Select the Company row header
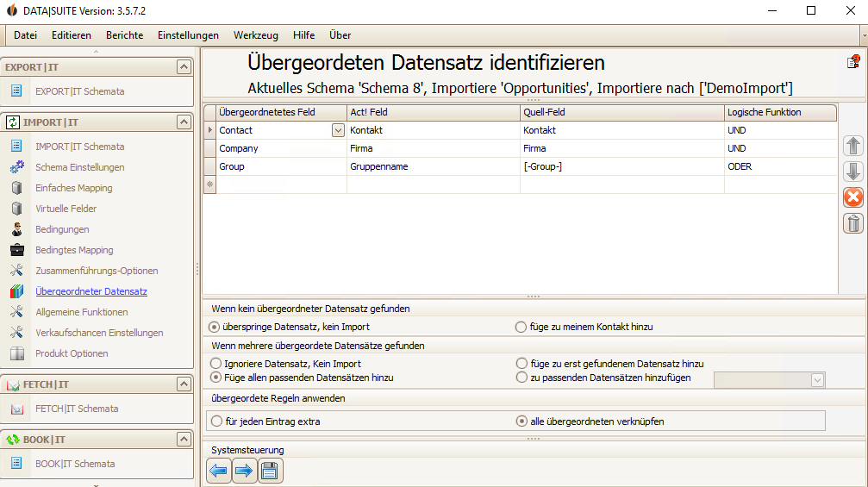The image size is (868, 487). (209, 148)
